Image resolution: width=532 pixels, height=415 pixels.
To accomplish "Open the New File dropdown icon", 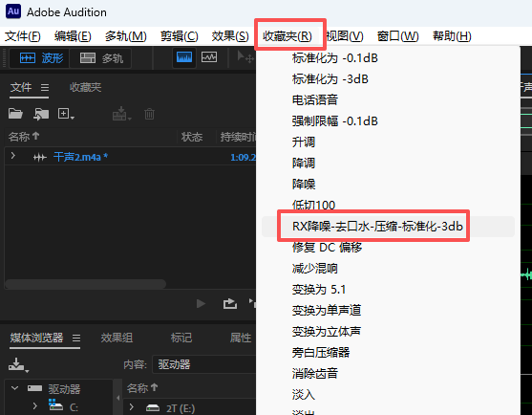I will click(66, 114).
